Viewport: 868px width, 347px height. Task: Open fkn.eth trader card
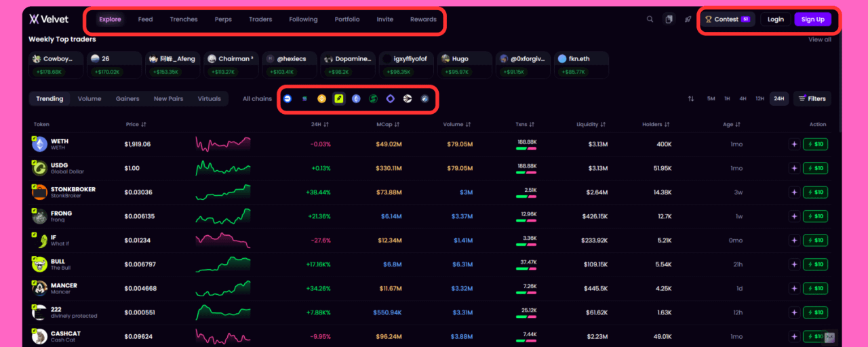(581, 64)
